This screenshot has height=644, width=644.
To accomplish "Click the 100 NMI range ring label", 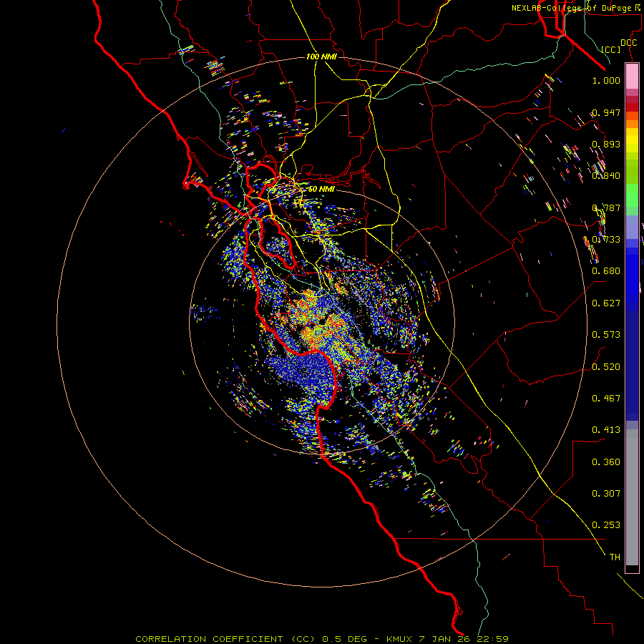I will [321, 57].
